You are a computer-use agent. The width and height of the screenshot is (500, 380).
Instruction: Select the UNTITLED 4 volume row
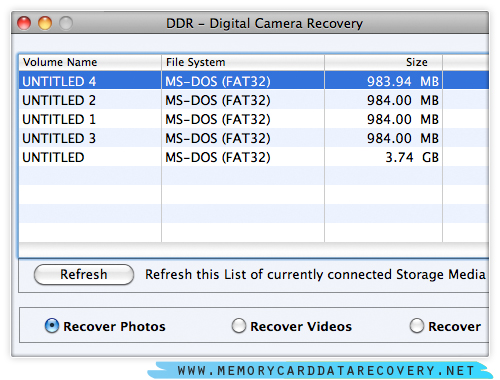pos(254,80)
